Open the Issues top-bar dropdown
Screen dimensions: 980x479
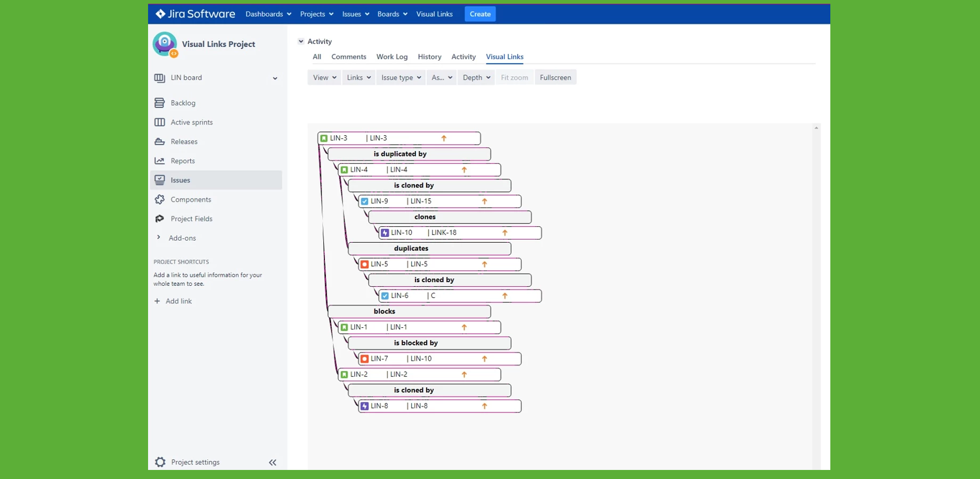click(355, 14)
